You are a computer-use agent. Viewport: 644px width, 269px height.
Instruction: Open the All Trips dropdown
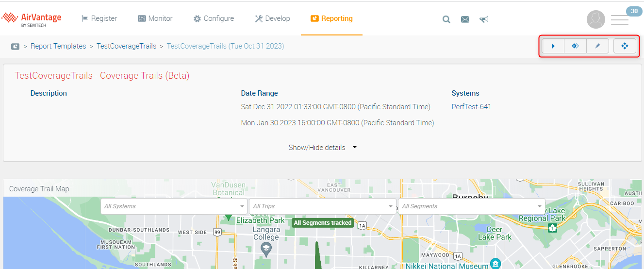click(323, 206)
